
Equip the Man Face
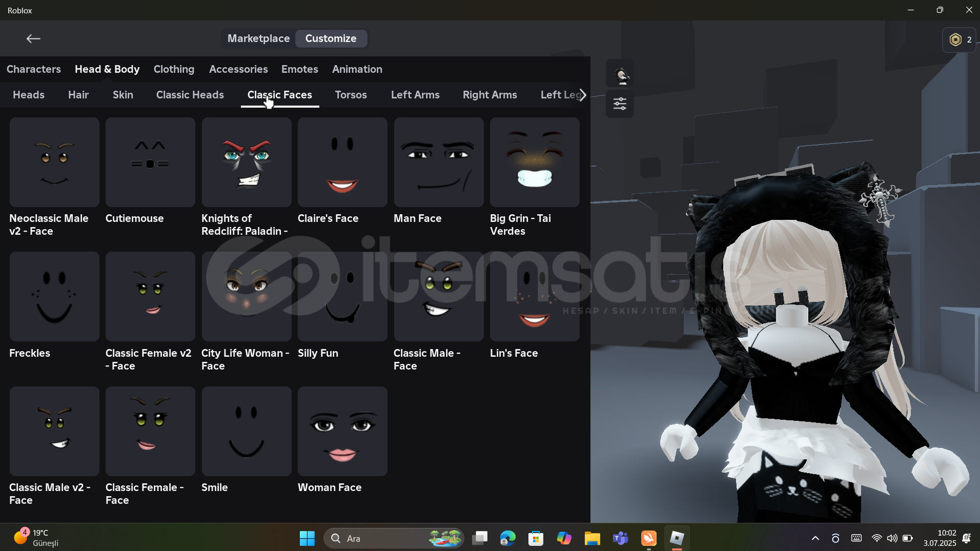(439, 162)
